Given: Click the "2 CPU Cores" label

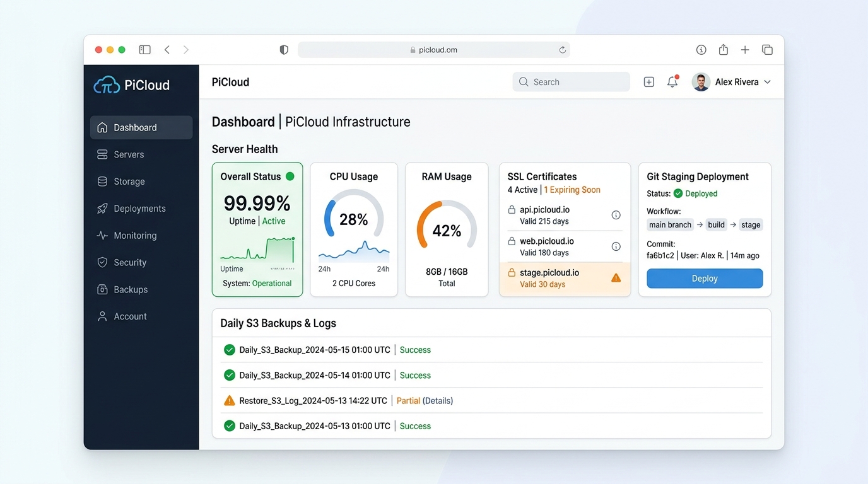Looking at the screenshot, I should coord(354,284).
